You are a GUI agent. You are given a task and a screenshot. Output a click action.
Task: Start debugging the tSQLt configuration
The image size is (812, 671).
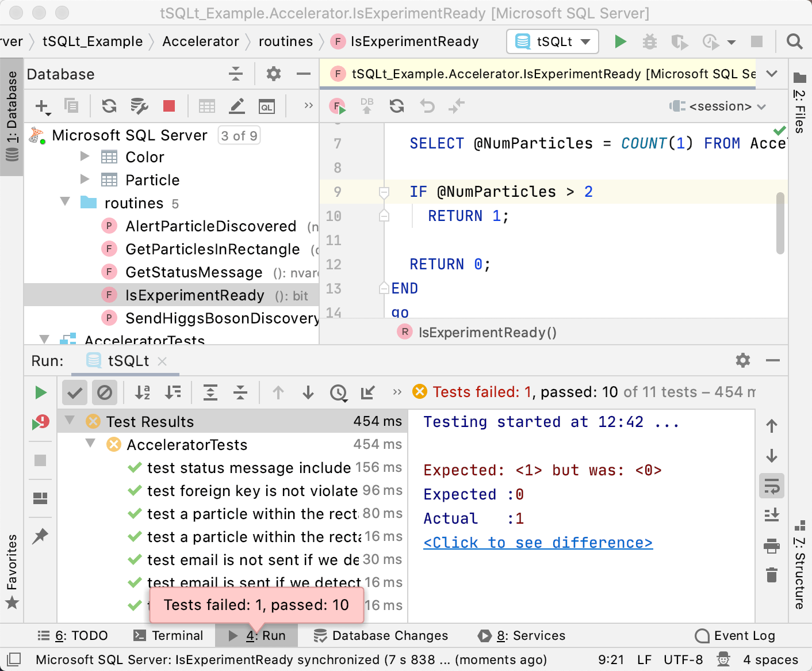[650, 41]
